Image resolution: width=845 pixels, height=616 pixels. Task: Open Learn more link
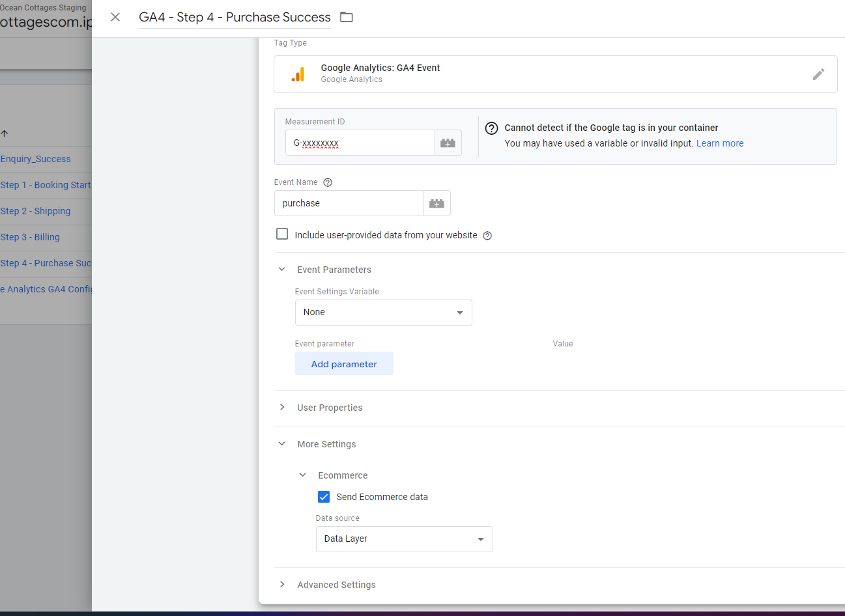pyautogui.click(x=720, y=143)
